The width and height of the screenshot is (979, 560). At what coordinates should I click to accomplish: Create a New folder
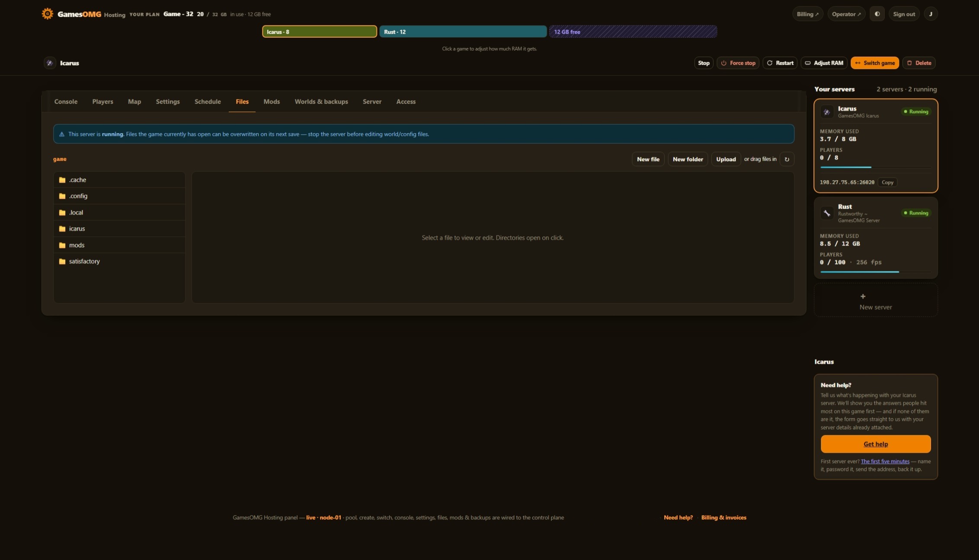pos(688,159)
